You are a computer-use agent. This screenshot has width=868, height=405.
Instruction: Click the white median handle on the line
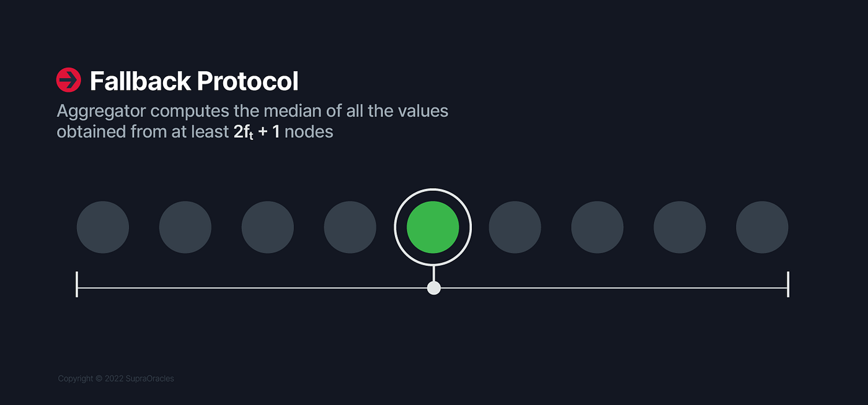[434, 288]
